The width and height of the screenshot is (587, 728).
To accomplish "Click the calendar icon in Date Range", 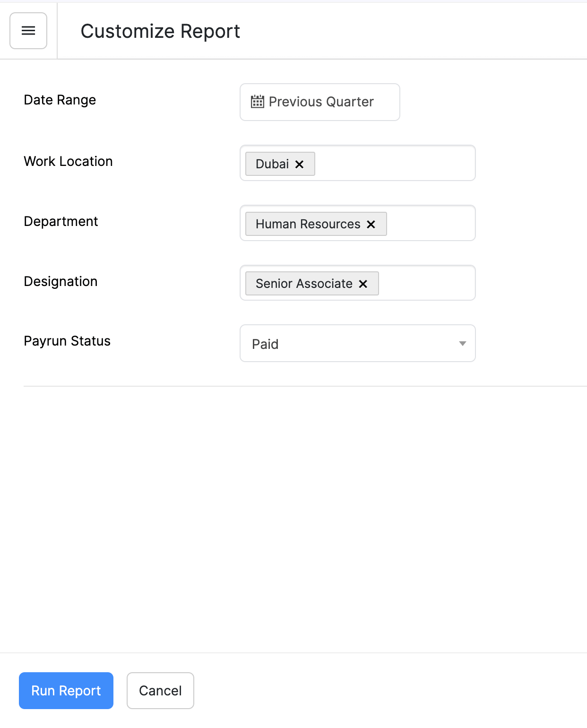I will tap(257, 102).
